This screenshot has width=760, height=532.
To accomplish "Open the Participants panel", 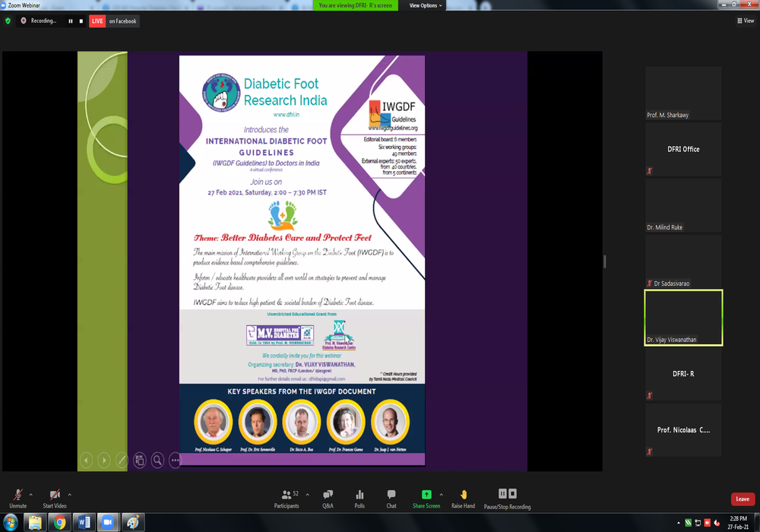I will [x=286, y=498].
